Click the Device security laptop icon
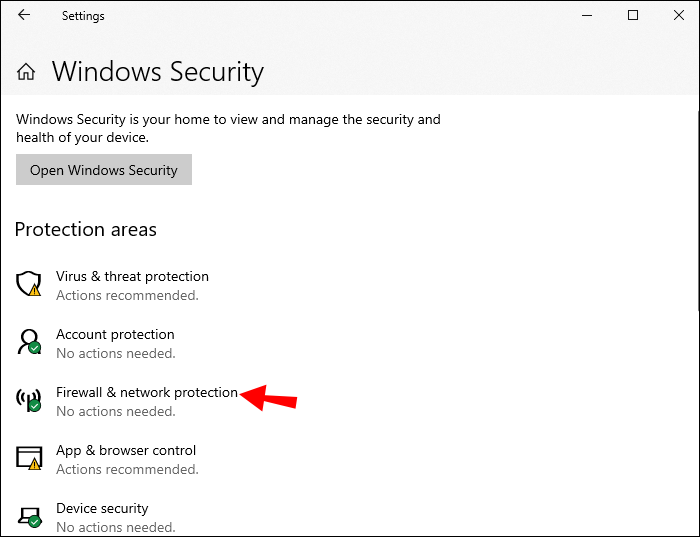The width and height of the screenshot is (700, 537). (x=29, y=517)
